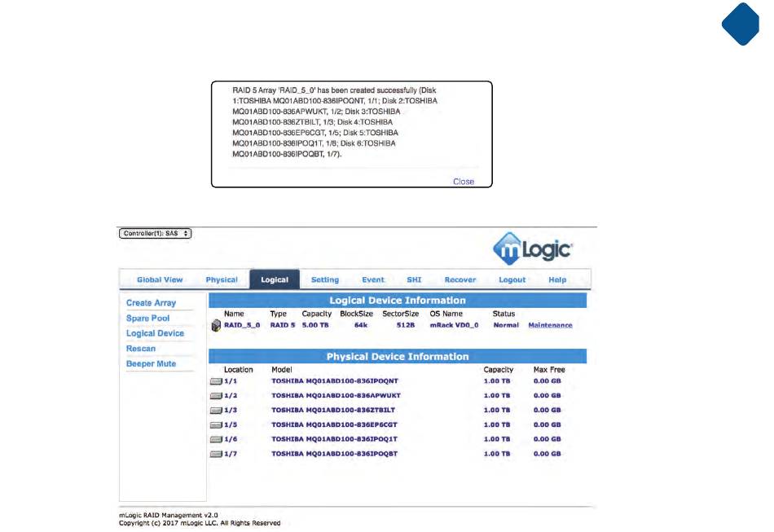Click location 1/2 in the physical device list
The width and height of the screenshot is (774, 532).
[231, 396]
